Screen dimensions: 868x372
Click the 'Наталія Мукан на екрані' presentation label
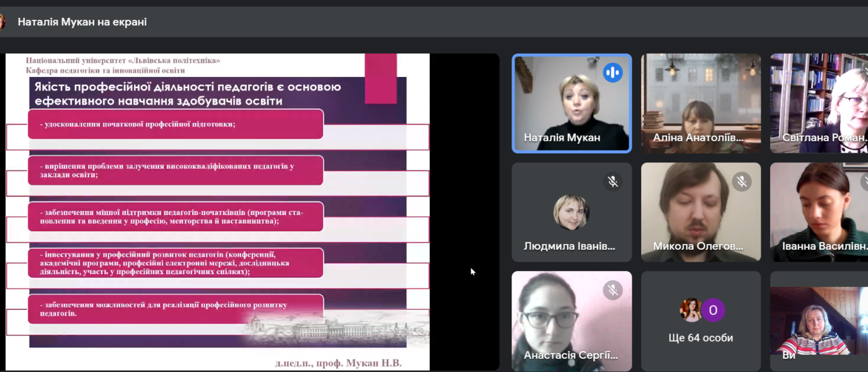pos(82,22)
